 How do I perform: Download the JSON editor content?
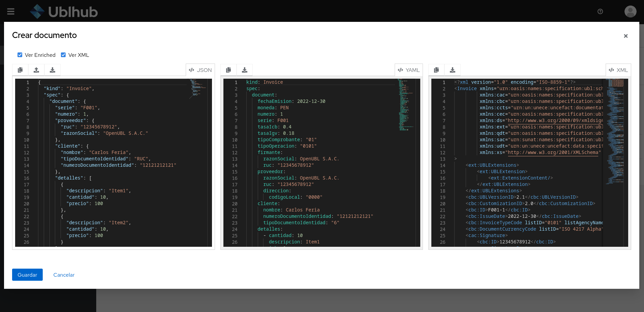coord(52,70)
